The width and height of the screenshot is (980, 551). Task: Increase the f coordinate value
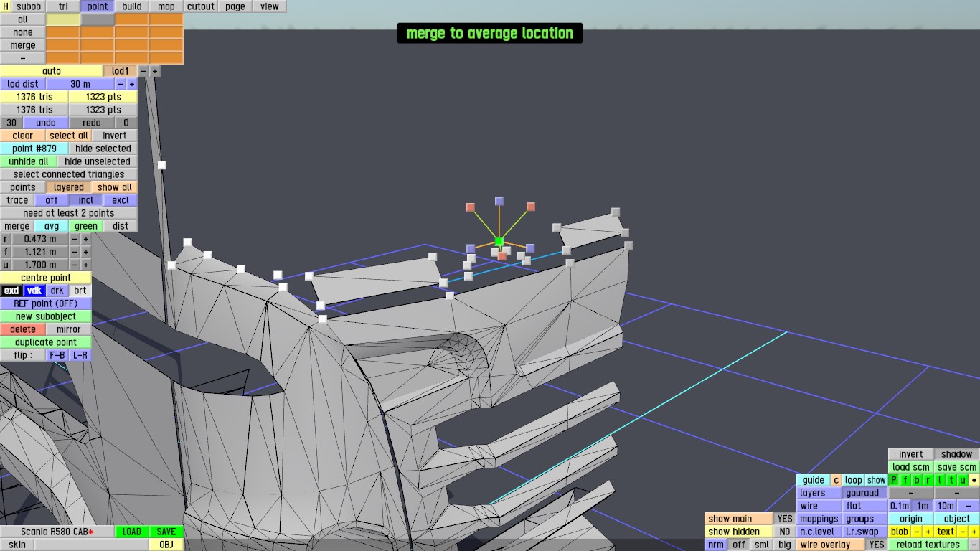click(86, 252)
